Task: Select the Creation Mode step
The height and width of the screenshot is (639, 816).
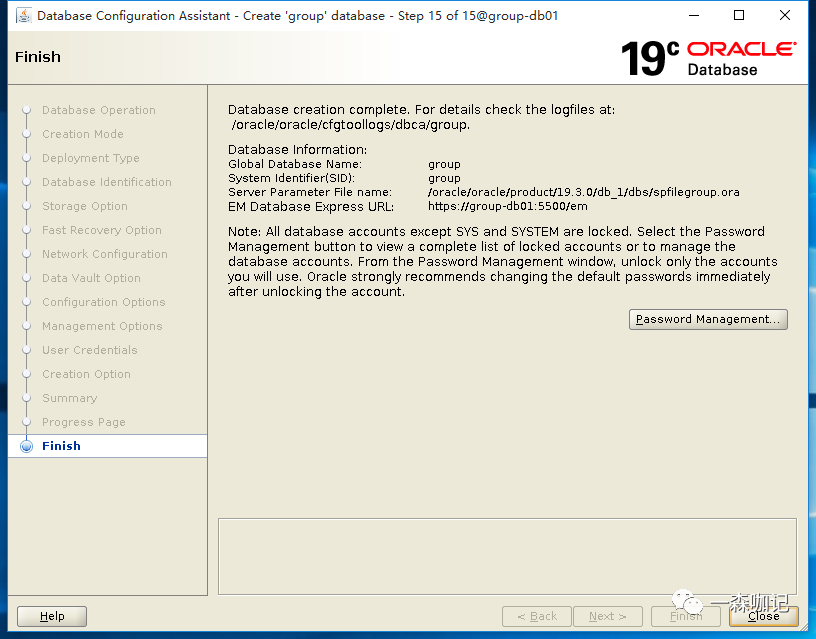Action: (83, 134)
